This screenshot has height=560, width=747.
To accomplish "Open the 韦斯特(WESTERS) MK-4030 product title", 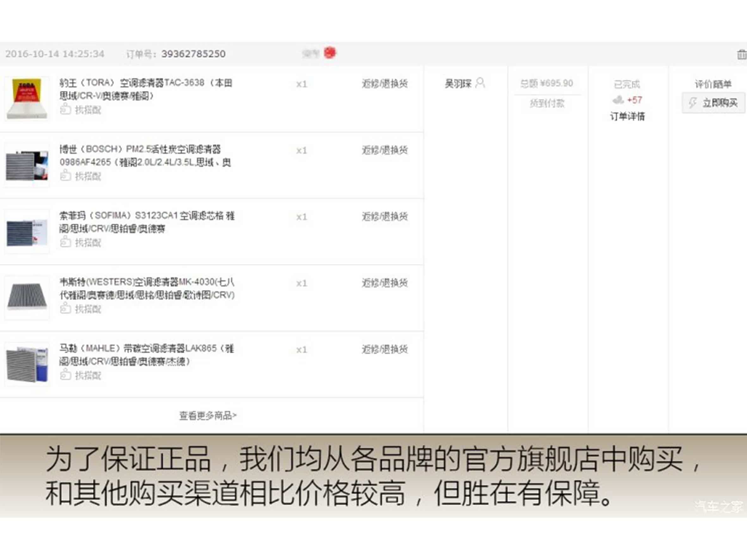I will coord(147,289).
